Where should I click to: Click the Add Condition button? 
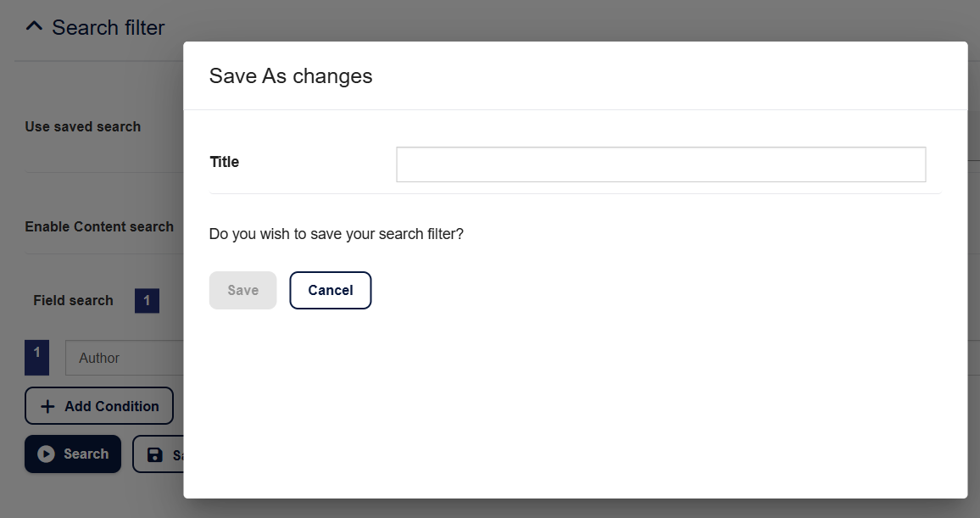[99, 406]
